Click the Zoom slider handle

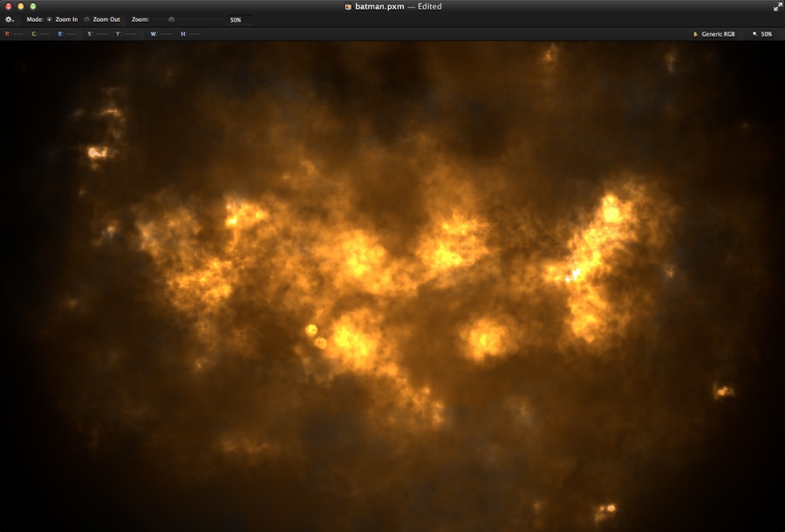click(171, 19)
